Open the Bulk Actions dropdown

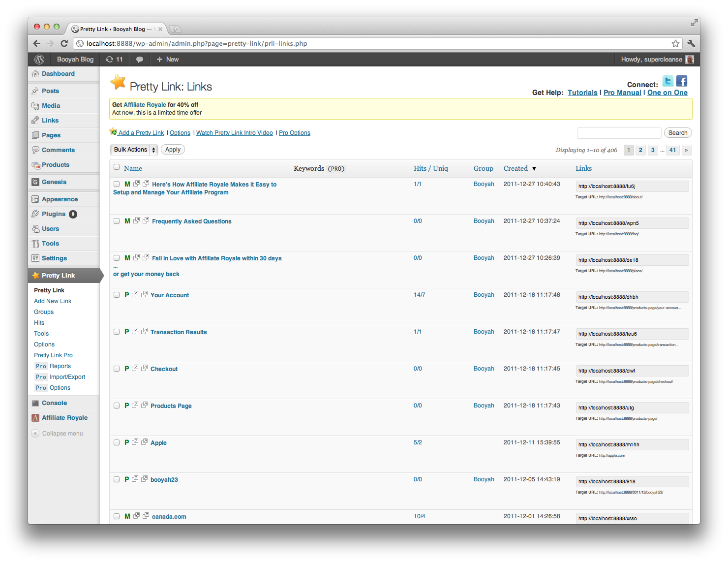pos(134,150)
